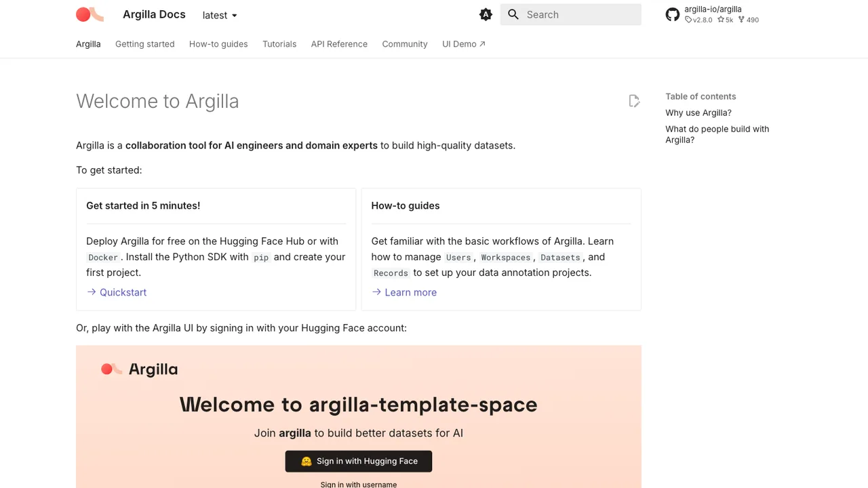The width and height of the screenshot is (868, 488).
Task: Click the Get started in 5 minutes! card title
Action: pyautogui.click(x=143, y=205)
